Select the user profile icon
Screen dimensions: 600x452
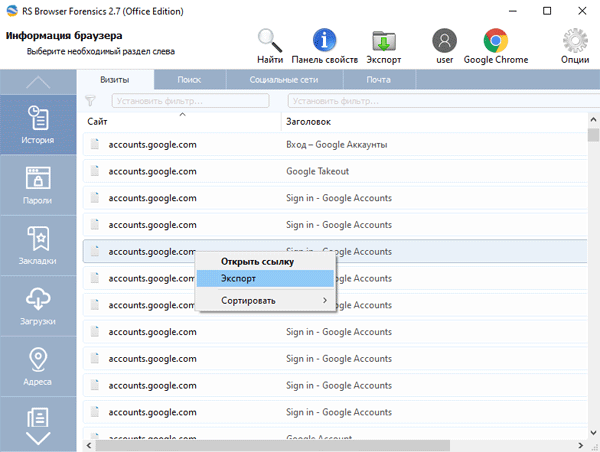pos(444,40)
